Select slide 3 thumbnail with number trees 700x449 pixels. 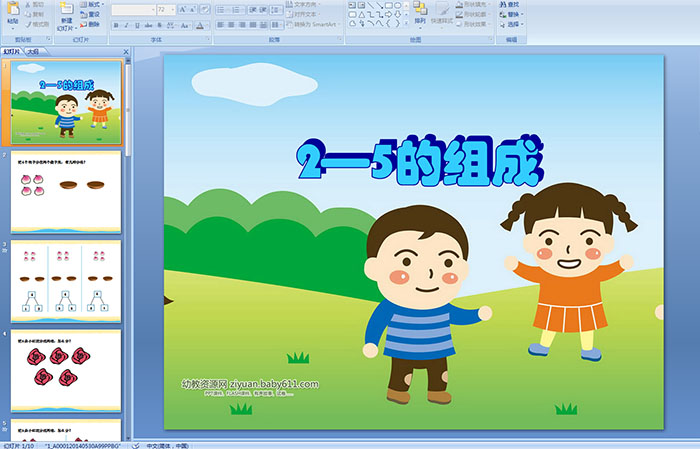pos(66,281)
